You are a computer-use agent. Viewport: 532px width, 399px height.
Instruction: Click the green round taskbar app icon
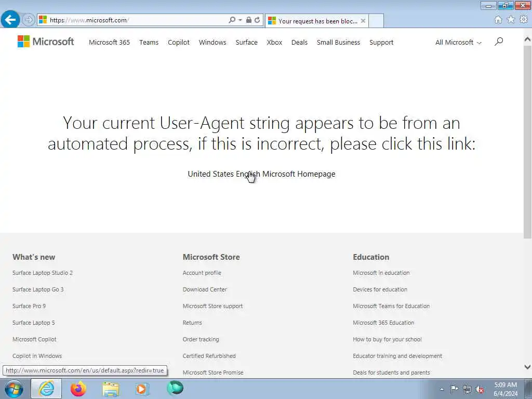[x=175, y=388]
